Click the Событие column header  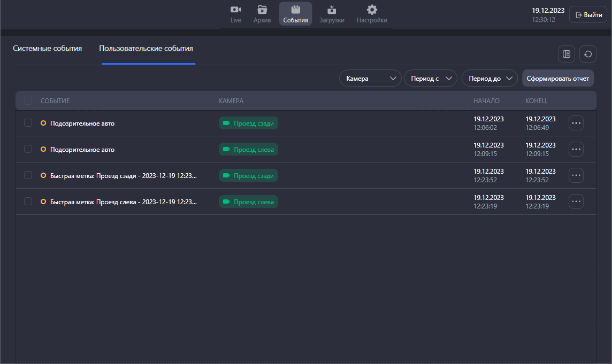pyautogui.click(x=55, y=100)
